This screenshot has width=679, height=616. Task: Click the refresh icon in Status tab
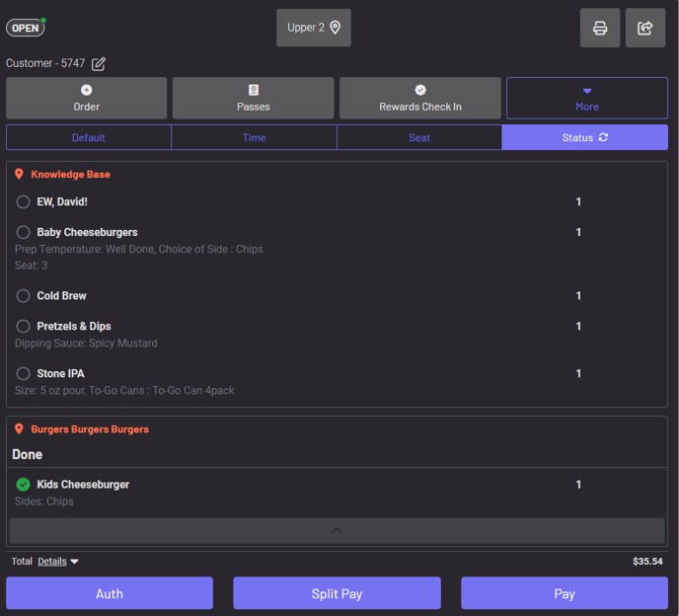pos(603,137)
